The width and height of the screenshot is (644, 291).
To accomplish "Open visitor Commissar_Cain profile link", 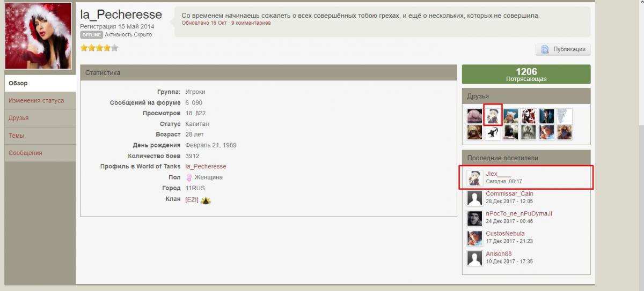I will tap(509, 193).
